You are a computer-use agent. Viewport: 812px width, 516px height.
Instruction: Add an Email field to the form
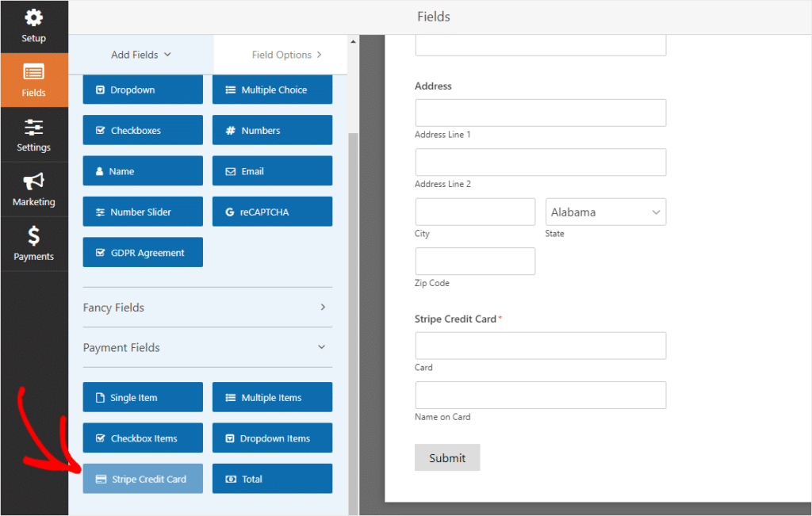(x=272, y=170)
